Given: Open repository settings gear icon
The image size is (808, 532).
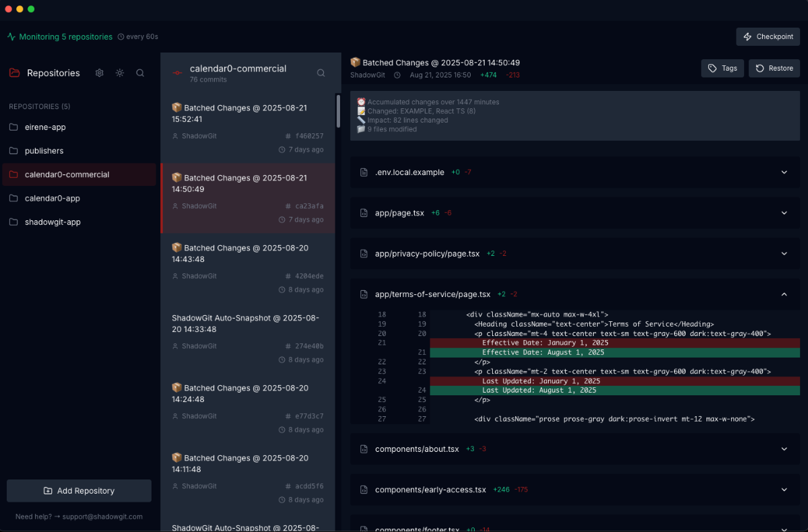Looking at the screenshot, I should [x=100, y=73].
